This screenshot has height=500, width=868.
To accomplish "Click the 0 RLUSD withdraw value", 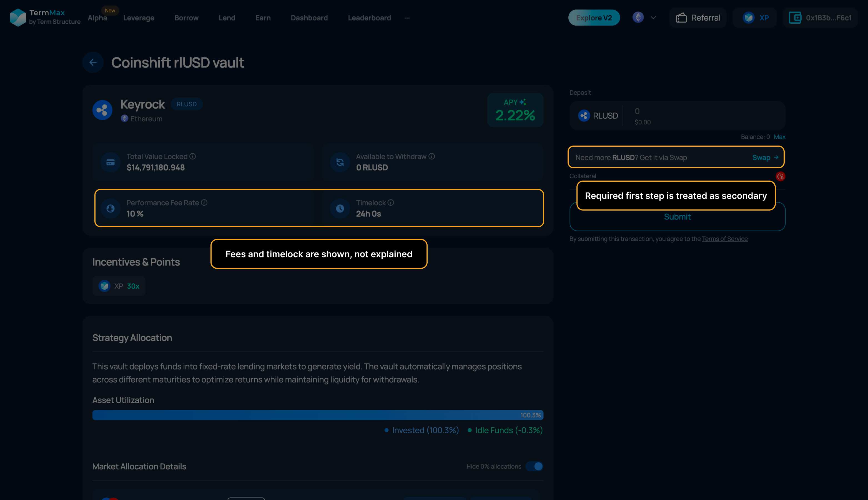I will click(x=372, y=167).
